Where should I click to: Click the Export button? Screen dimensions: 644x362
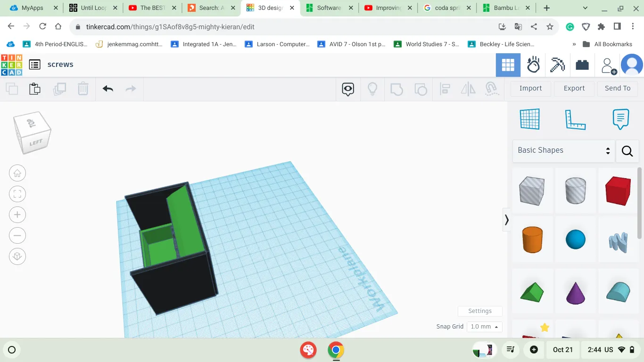(x=574, y=88)
